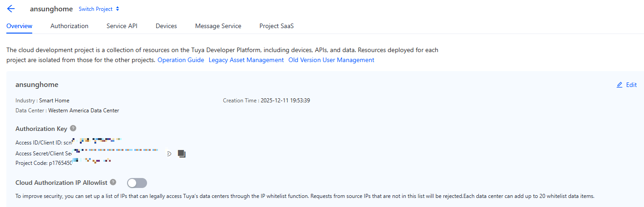Click the Edit text link
644x207 pixels.
click(x=631, y=85)
